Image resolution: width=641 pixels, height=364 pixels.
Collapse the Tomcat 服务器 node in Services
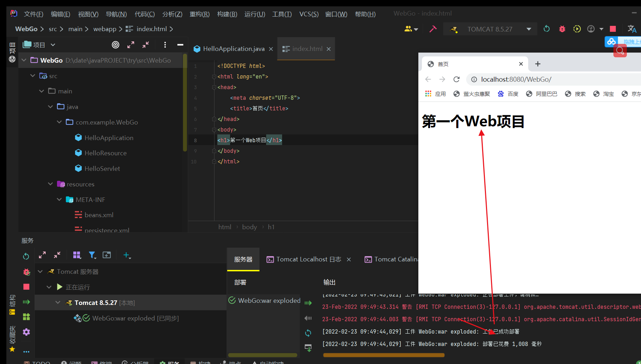pyautogui.click(x=40, y=272)
